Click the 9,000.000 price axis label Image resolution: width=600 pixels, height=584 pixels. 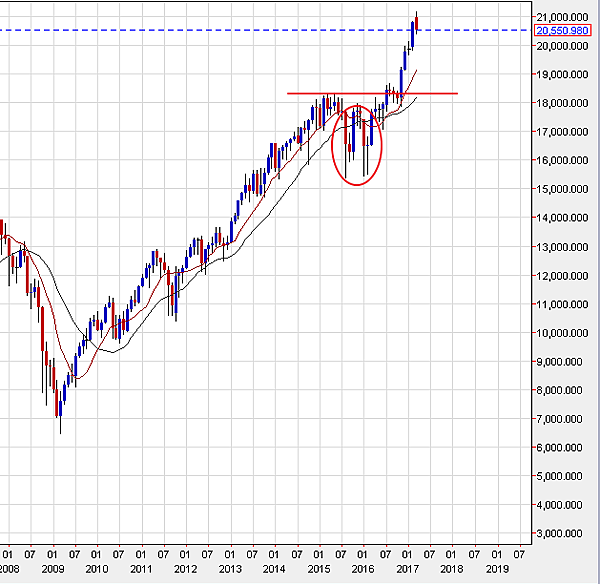point(559,362)
